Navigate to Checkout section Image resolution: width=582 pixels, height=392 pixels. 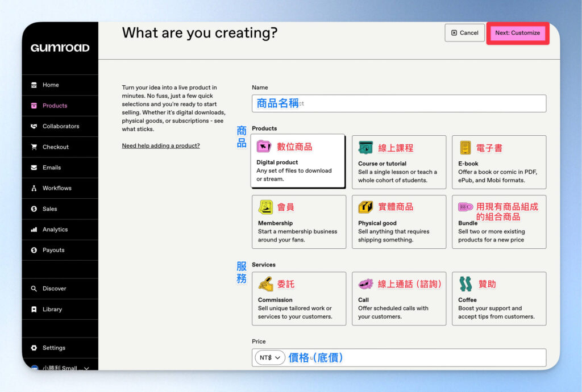pos(60,147)
